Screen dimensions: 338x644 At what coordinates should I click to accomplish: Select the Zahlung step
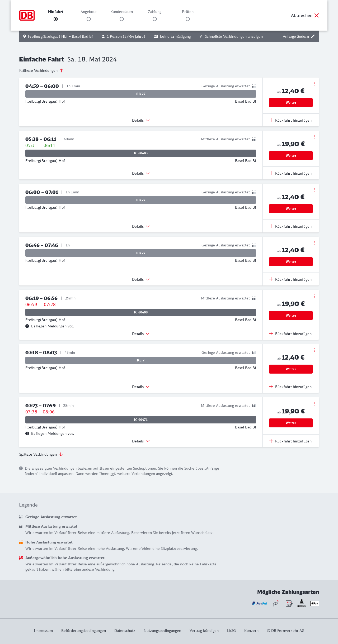point(155,19)
